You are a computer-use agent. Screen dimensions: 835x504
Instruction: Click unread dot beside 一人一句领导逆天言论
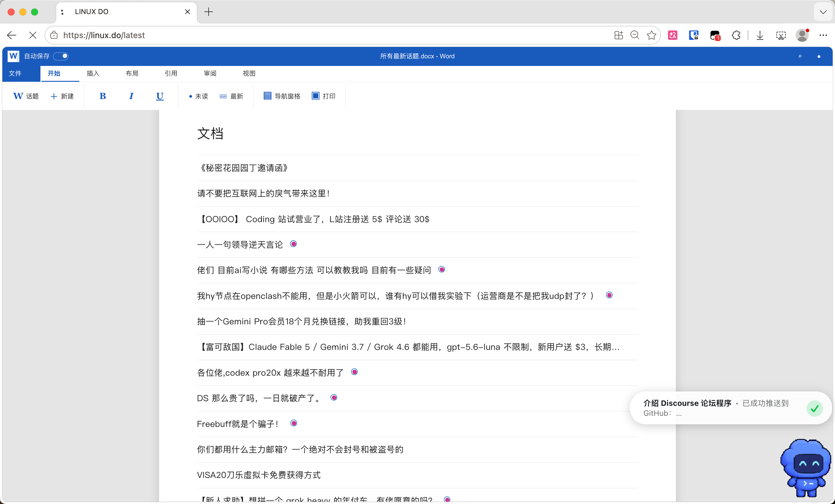[x=294, y=244]
